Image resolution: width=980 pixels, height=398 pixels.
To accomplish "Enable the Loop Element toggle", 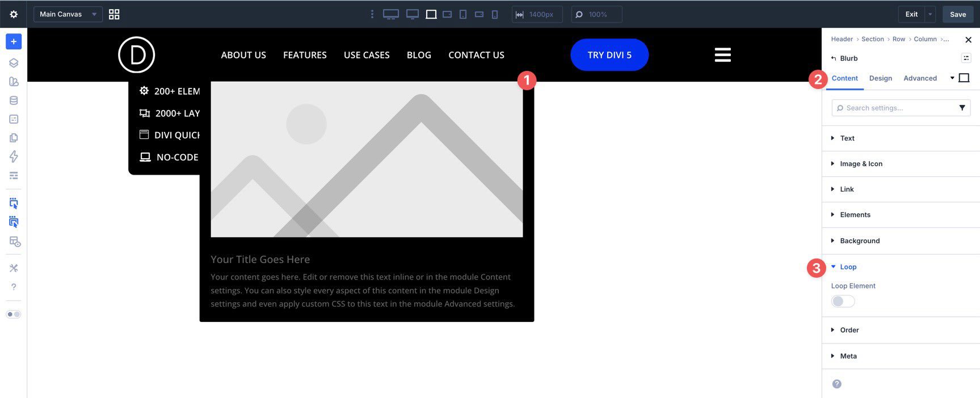I will [843, 301].
